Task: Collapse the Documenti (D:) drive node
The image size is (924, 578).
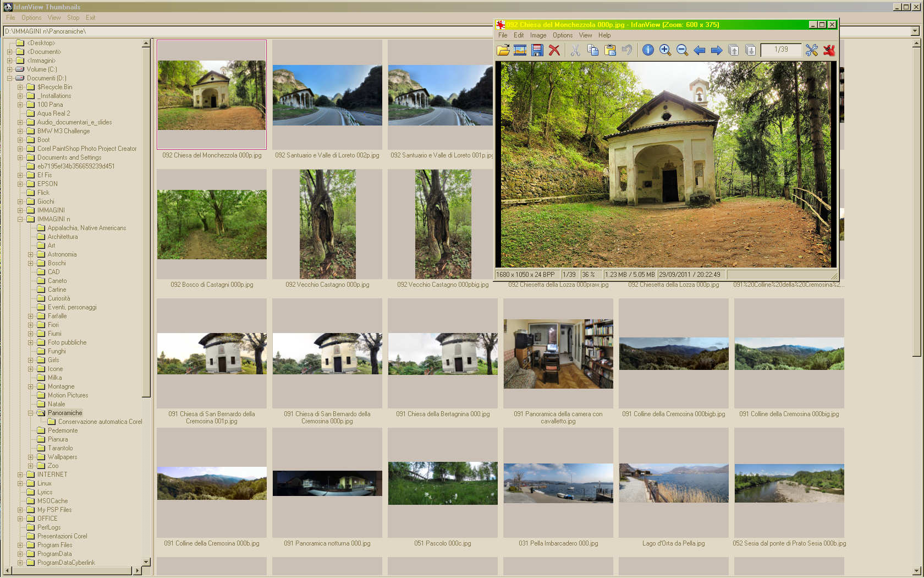Action: coord(9,78)
